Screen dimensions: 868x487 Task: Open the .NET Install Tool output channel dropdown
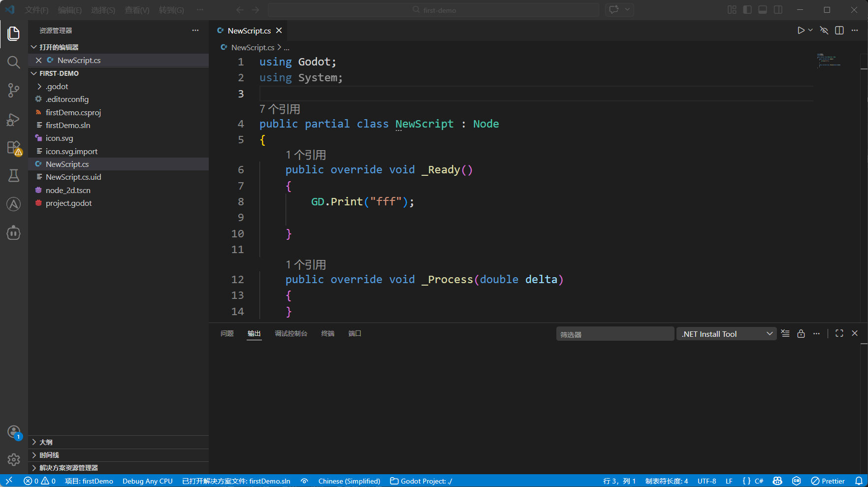point(727,334)
